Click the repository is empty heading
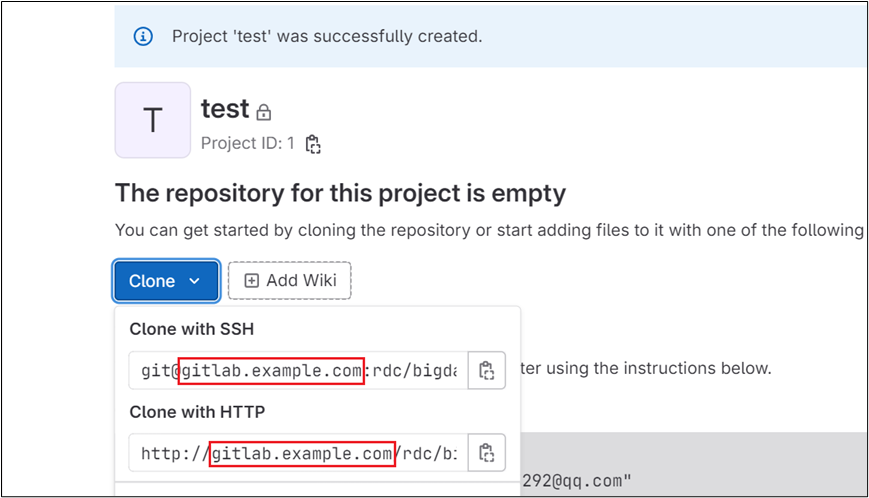The image size is (869, 498). click(x=340, y=194)
